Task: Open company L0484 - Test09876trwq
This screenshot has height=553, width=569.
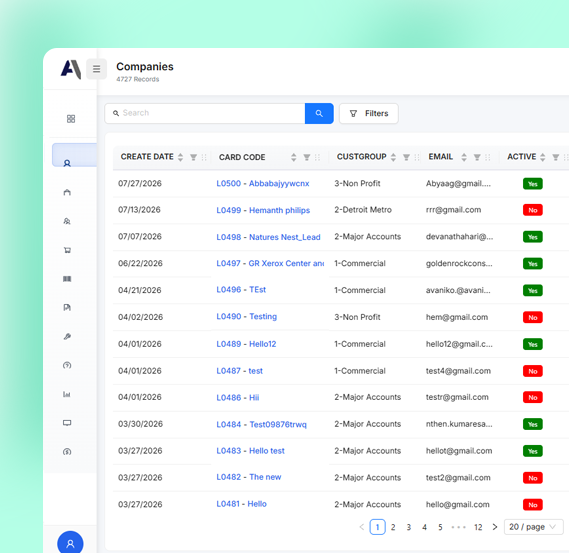Action: point(262,424)
